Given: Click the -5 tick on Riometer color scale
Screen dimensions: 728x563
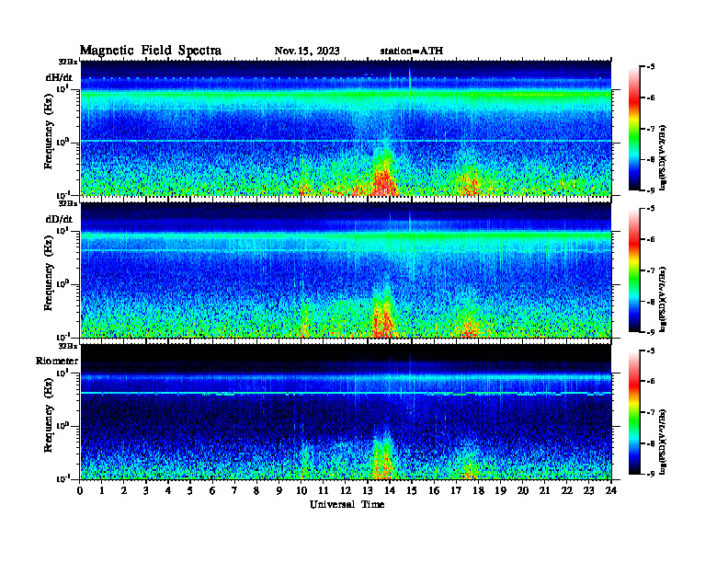Looking at the screenshot, I should pyautogui.click(x=650, y=350).
